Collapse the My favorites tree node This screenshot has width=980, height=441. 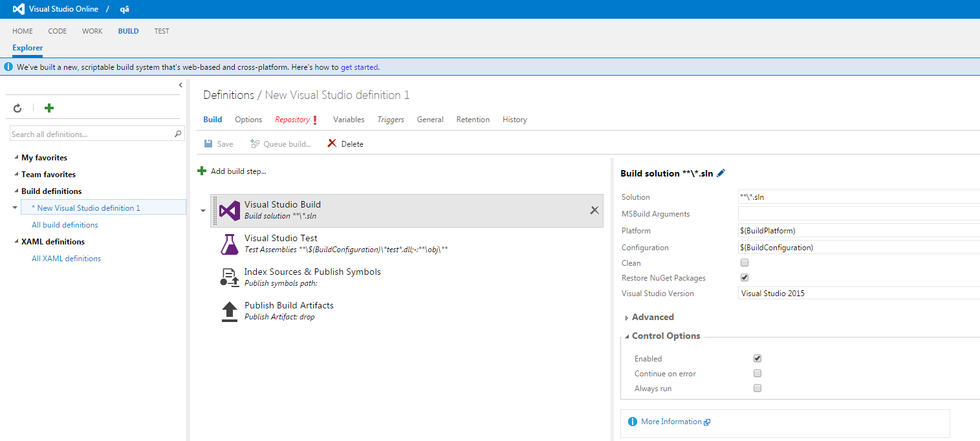tap(16, 157)
